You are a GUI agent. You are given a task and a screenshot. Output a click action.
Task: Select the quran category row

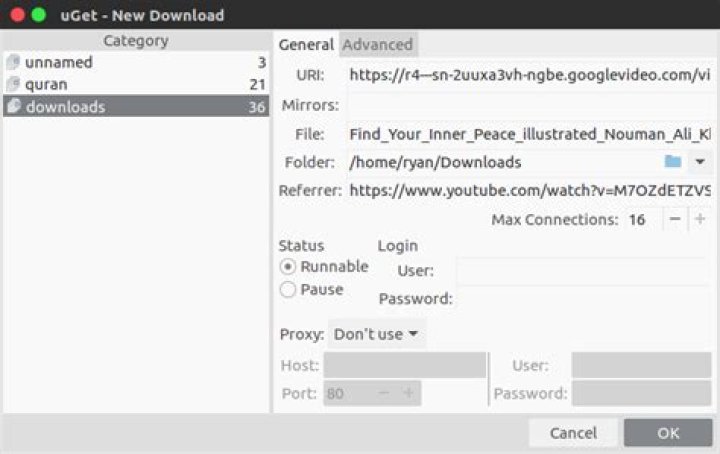136,84
